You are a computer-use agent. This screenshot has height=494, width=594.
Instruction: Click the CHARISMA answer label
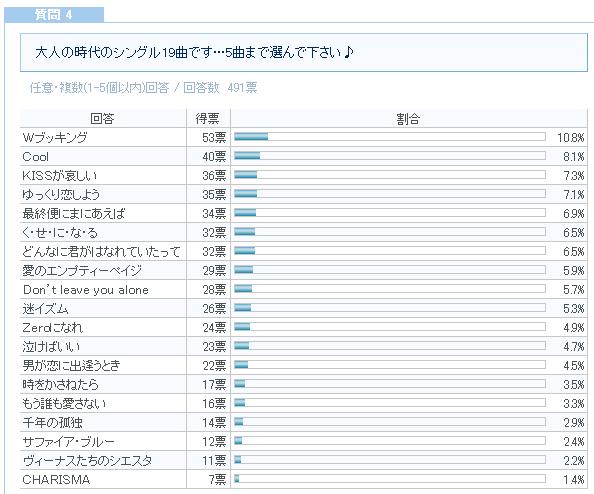tap(56, 480)
